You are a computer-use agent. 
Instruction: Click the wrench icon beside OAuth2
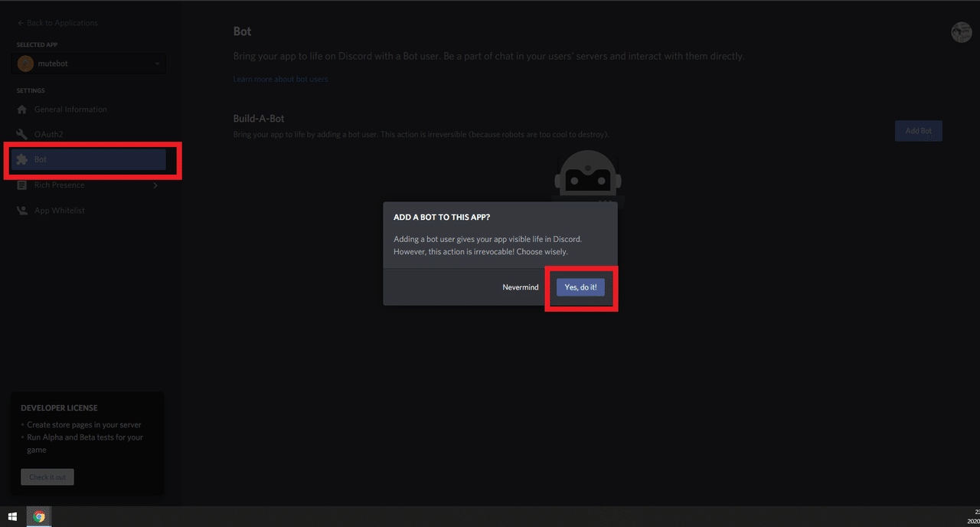22,134
